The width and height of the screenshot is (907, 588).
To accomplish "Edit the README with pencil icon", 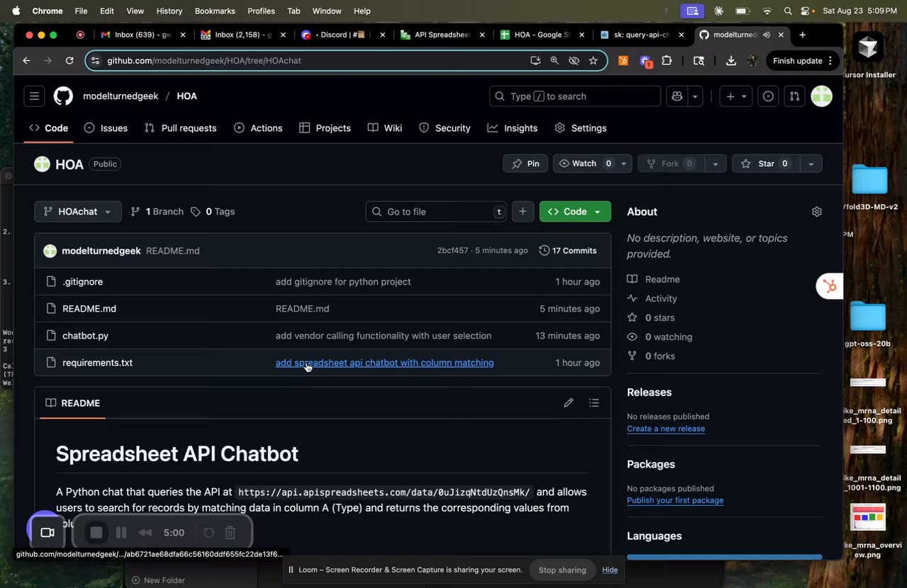I will 568,403.
